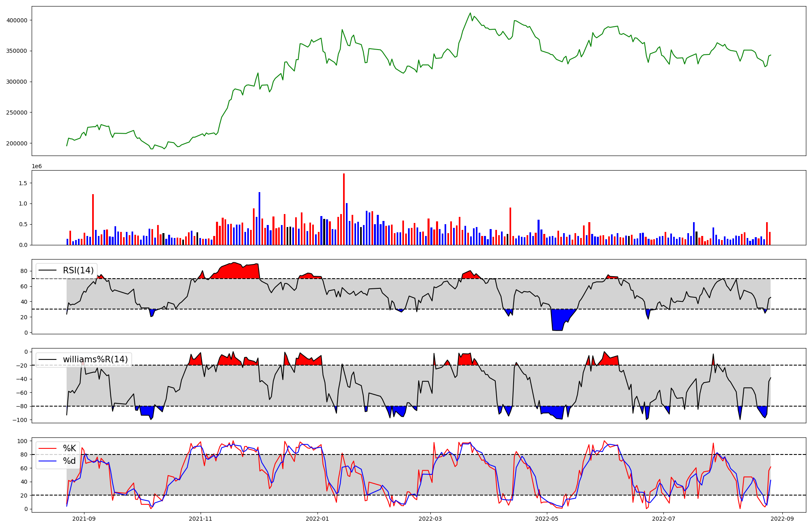
Task: Click the 2021-11 x-axis date label
Action: click(201, 519)
